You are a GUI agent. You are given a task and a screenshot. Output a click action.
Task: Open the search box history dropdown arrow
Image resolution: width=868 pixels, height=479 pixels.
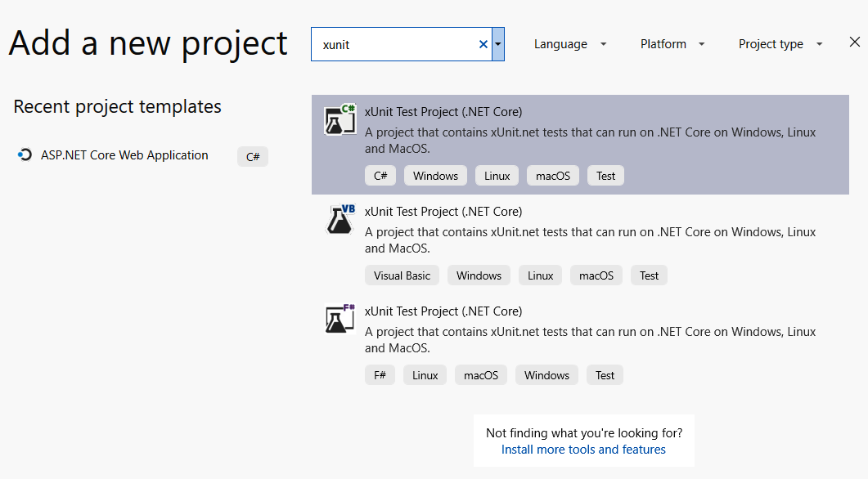point(498,44)
